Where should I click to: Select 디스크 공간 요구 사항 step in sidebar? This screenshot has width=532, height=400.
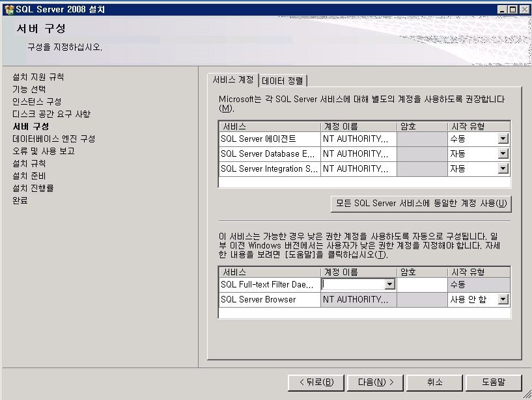coord(51,114)
